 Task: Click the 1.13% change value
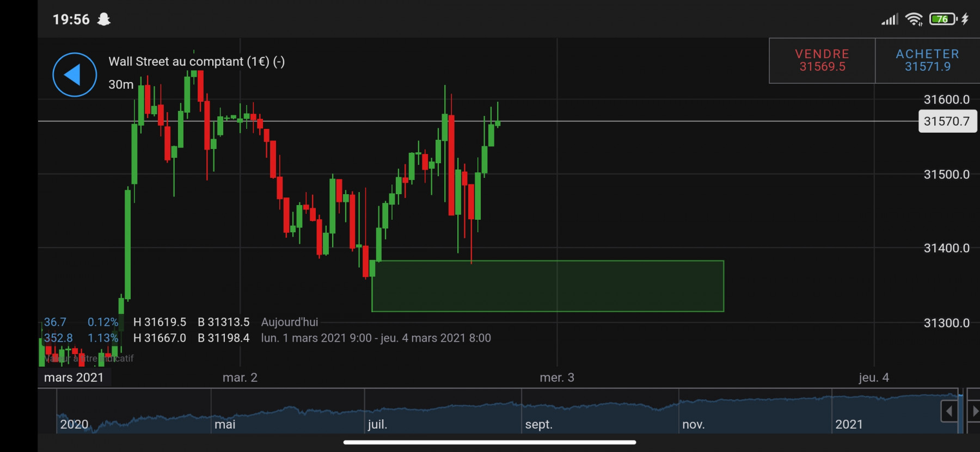click(103, 338)
